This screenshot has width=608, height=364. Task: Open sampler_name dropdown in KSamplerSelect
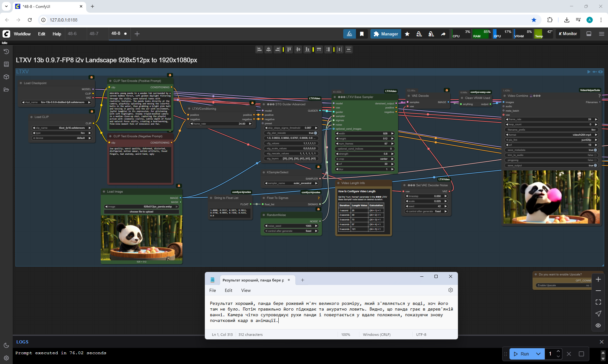tap(291, 183)
